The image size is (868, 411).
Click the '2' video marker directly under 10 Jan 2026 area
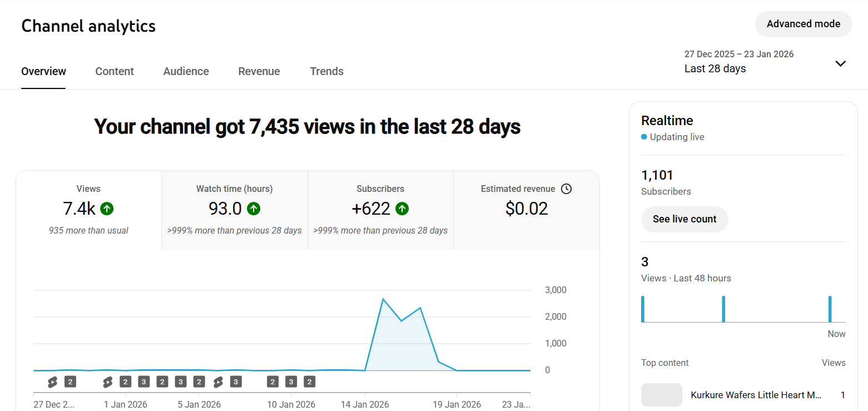[272, 382]
